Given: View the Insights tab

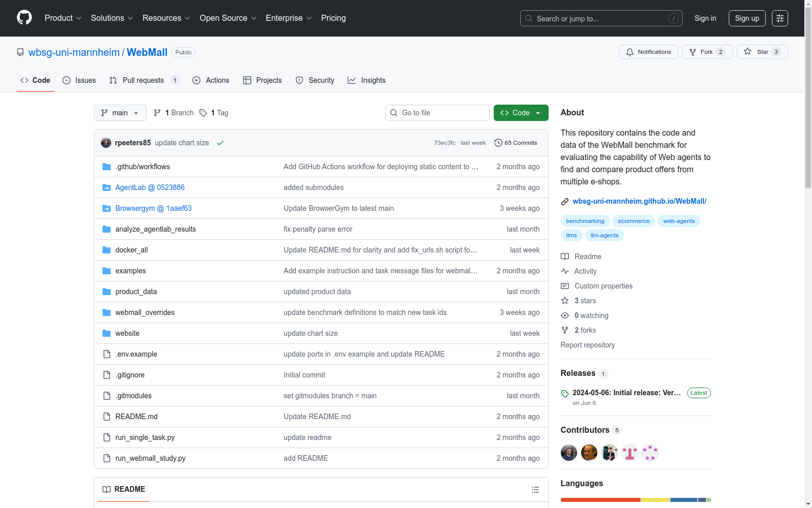Looking at the screenshot, I should tap(366, 80).
